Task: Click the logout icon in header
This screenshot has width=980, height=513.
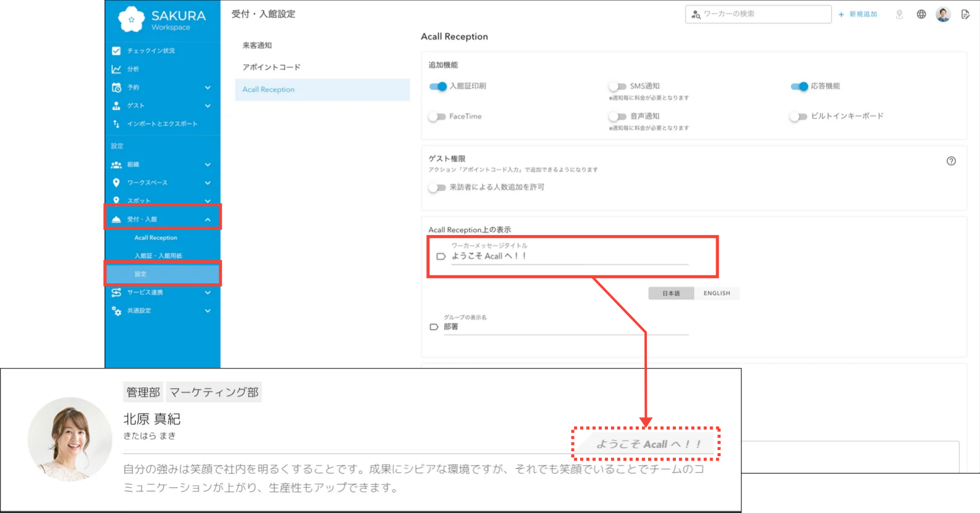Action: [965, 14]
